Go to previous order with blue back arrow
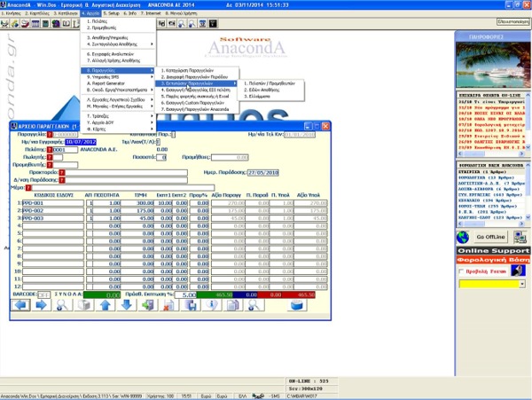 20,305
